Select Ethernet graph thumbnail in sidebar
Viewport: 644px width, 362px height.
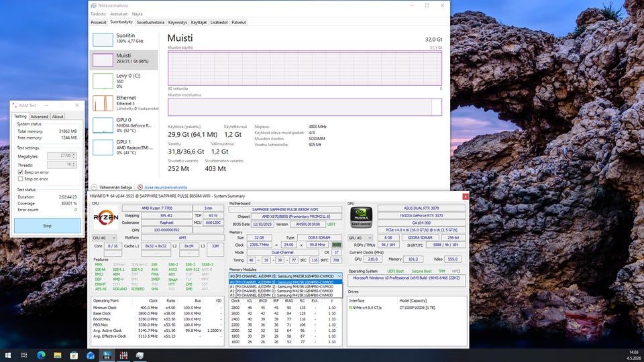click(x=103, y=103)
